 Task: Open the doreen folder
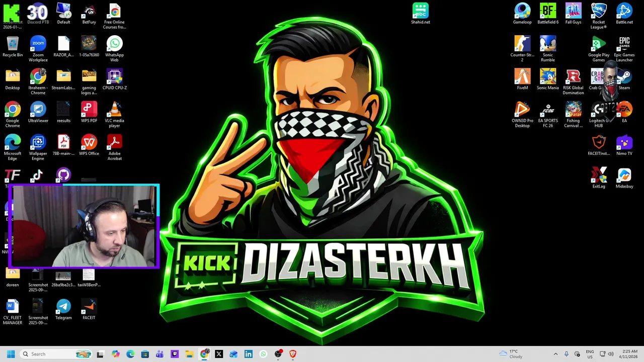[x=13, y=277]
